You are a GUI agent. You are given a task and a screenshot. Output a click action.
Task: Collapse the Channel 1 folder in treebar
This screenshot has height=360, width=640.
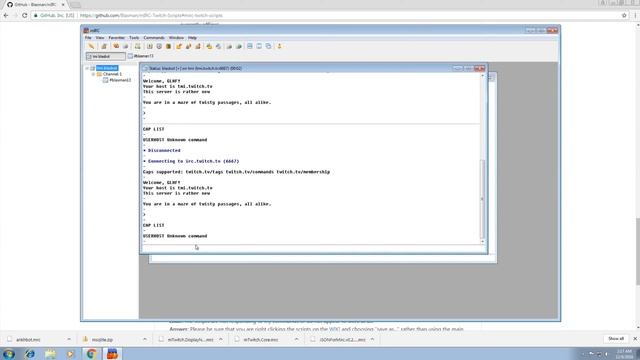point(93,74)
